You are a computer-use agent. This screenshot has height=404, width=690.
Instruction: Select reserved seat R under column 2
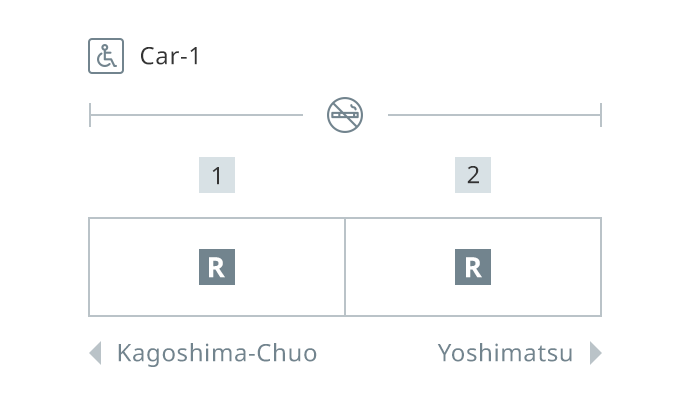[x=473, y=267]
